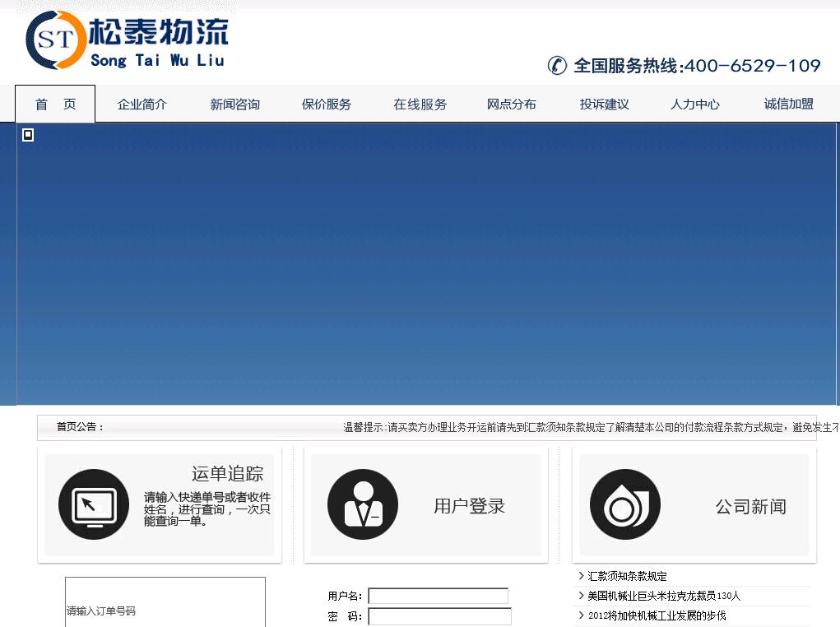This screenshot has width=840, height=627.
Task: Click the waybill tracking monitor icon
Action: click(x=94, y=504)
